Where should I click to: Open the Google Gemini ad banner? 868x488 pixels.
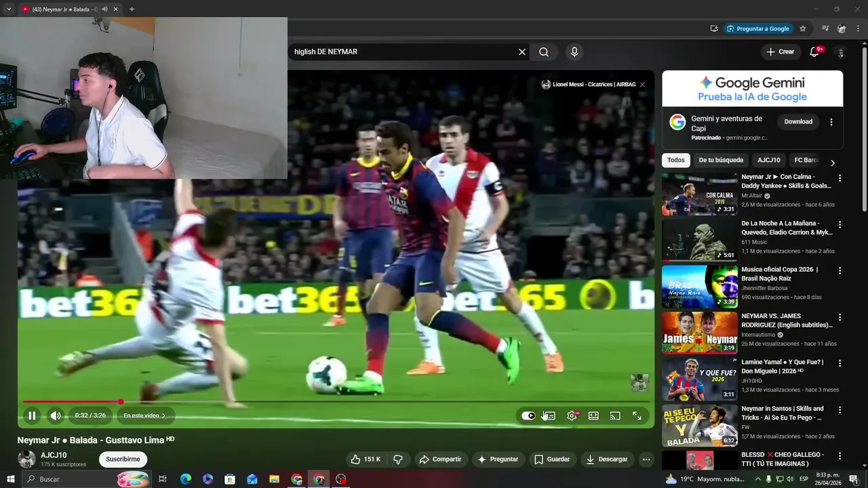753,89
